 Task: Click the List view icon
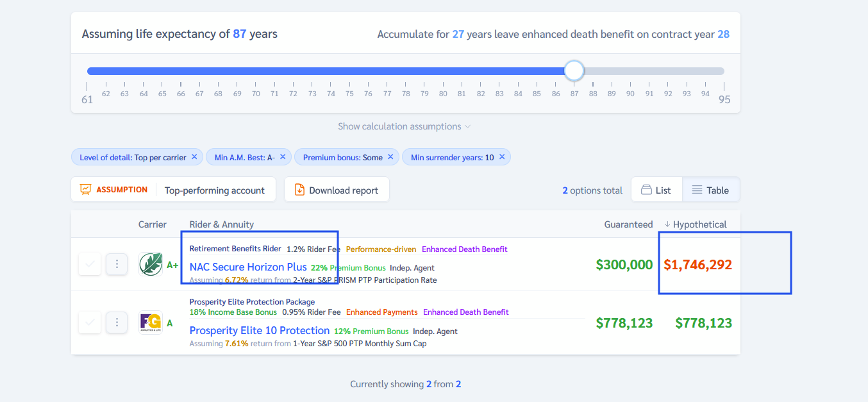646,190
